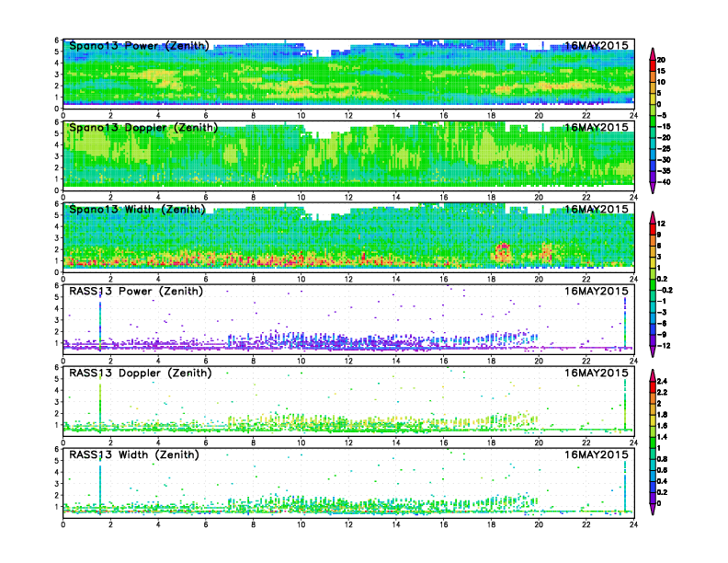Click the red-orange blob near hour 18.5 in Spano13 Width
This screenshot has width=728, height=563.
click(503, 254)
